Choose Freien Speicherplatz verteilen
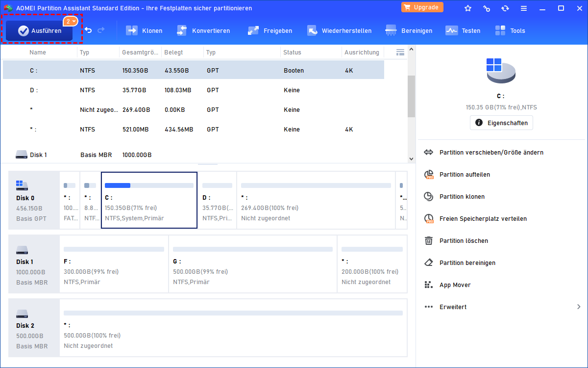Viewport: 588px width, 368px height. click(483, 219)
